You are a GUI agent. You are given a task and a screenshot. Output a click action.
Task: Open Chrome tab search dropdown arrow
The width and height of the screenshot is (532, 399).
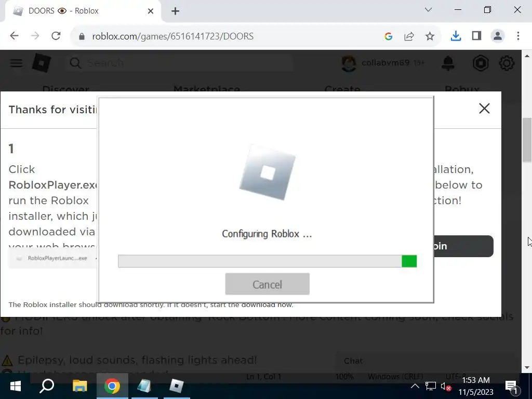428,10
